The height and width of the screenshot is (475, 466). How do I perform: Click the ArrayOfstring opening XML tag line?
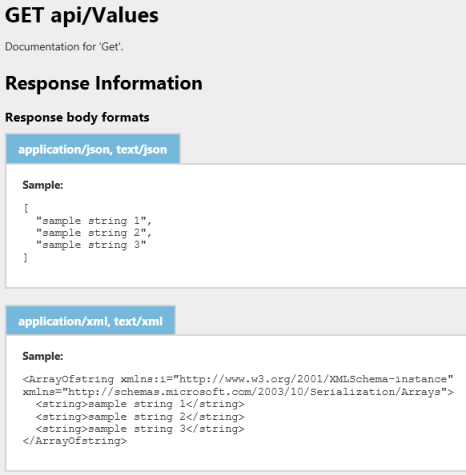(x=238, y=379)
